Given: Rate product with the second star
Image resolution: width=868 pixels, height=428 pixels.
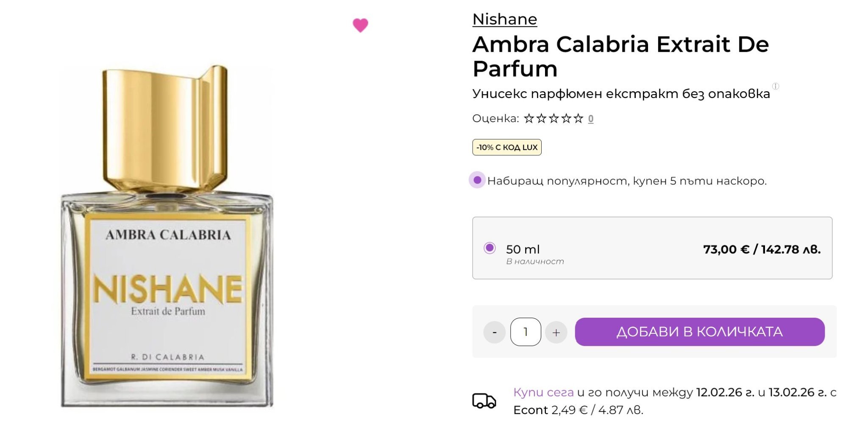Looking at the screenshot, I should pyautogui.click(x=541, y=118).
